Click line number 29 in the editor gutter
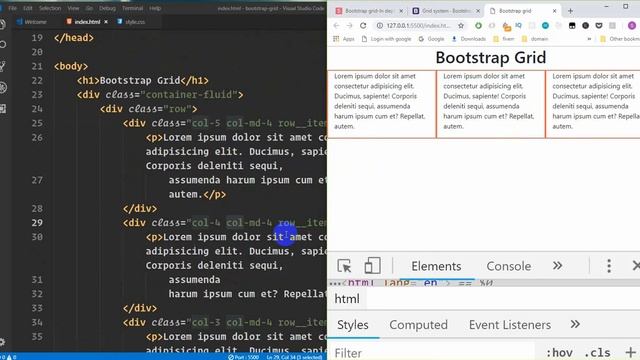The image size is (640, 360). (37, 223)
